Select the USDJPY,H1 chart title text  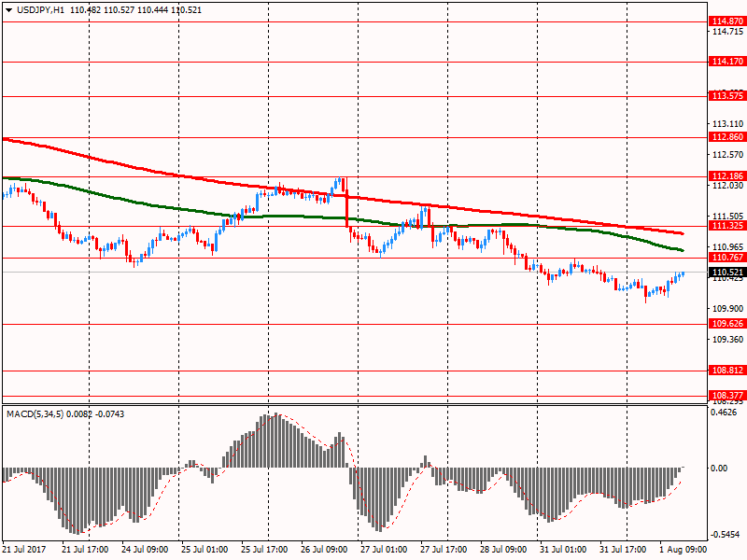tap(40, 10)
